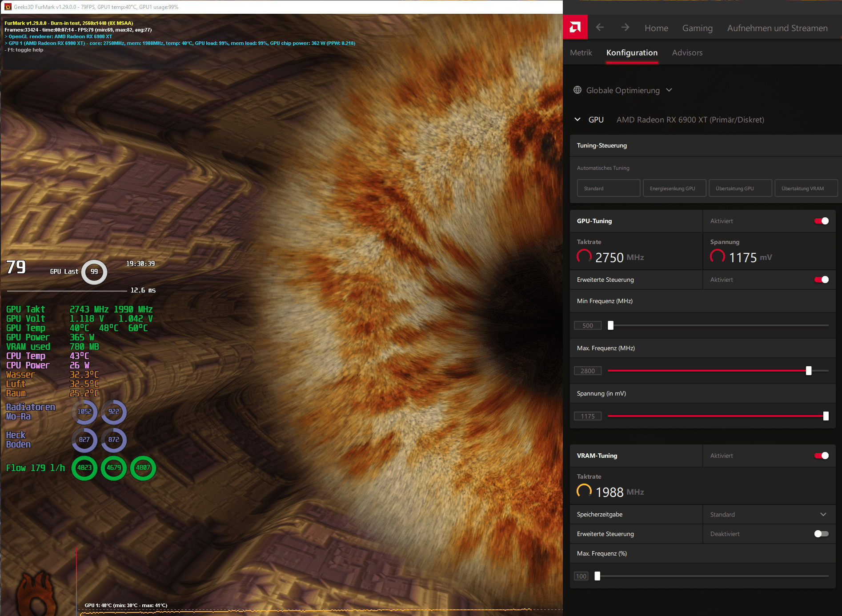The width and height of the screenshot is (842, 616).
Task: Select the Konfiguration tab
Action: pyautogui.click(x=632, y=52)
